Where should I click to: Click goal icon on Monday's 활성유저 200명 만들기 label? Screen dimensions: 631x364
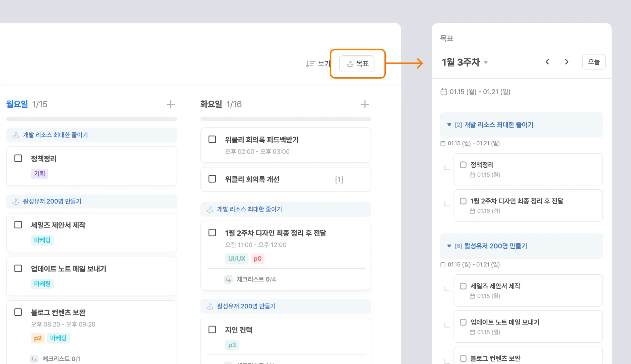[x=16, y=202]
